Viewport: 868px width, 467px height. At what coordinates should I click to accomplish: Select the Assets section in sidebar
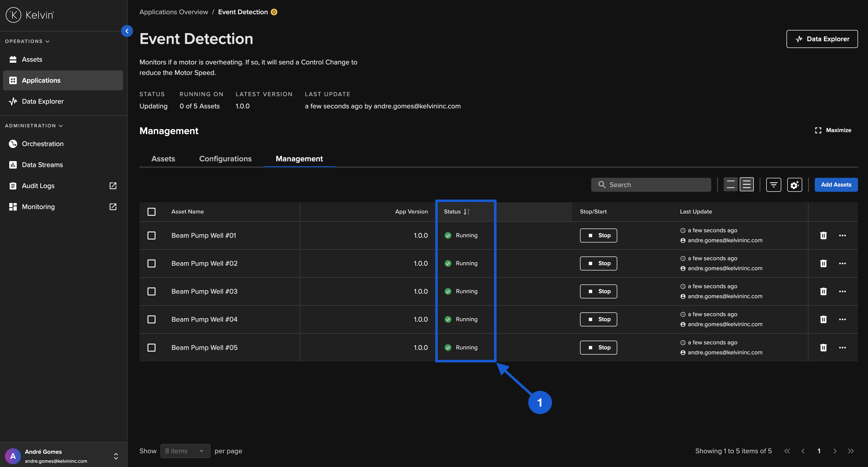32,59
